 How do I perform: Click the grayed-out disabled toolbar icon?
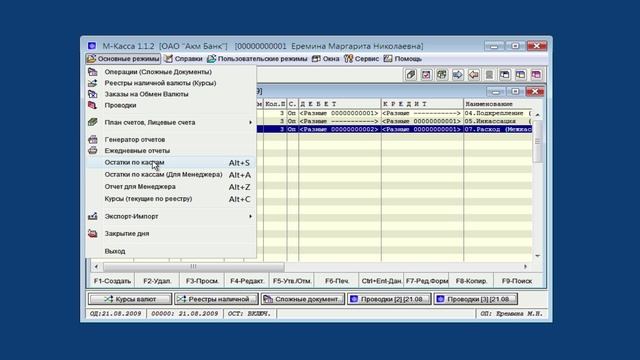pos(489,75)
